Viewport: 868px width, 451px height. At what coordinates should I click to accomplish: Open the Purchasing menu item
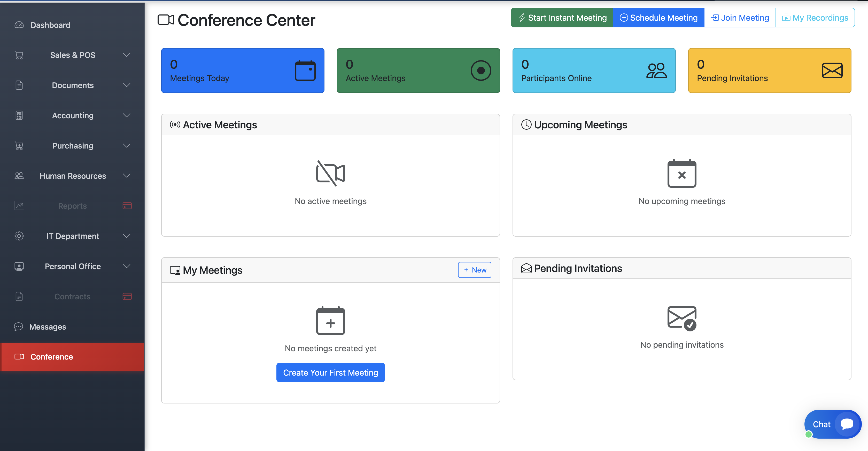72,145
